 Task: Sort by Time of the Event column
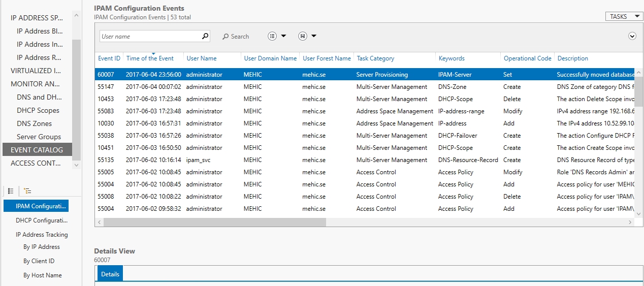pyautogui.click(x=150, y=58)
